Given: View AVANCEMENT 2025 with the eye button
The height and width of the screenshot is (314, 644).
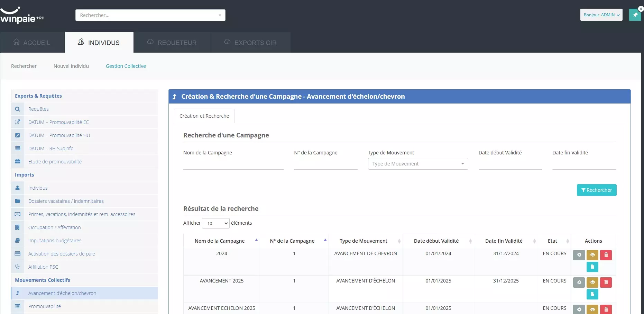Looking at the screenshot, I should tap(592, 282).
